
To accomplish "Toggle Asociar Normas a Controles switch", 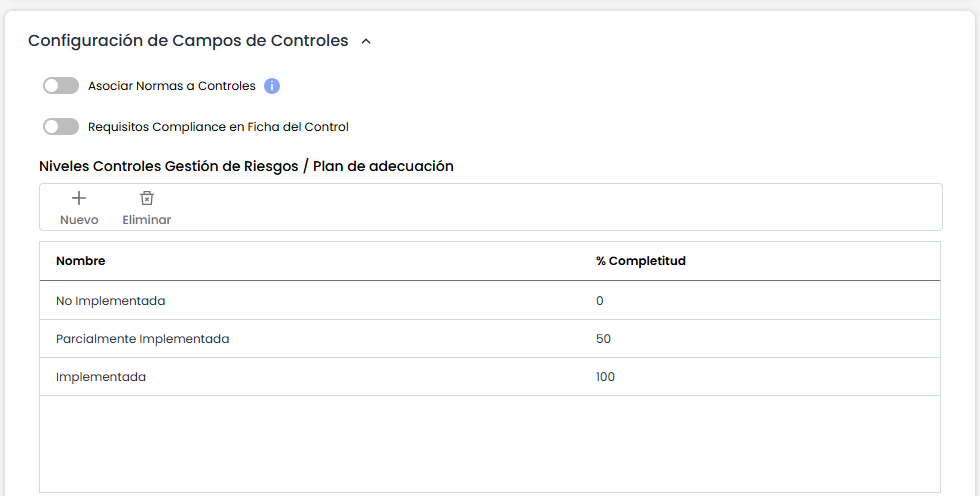I will point(61,86).
